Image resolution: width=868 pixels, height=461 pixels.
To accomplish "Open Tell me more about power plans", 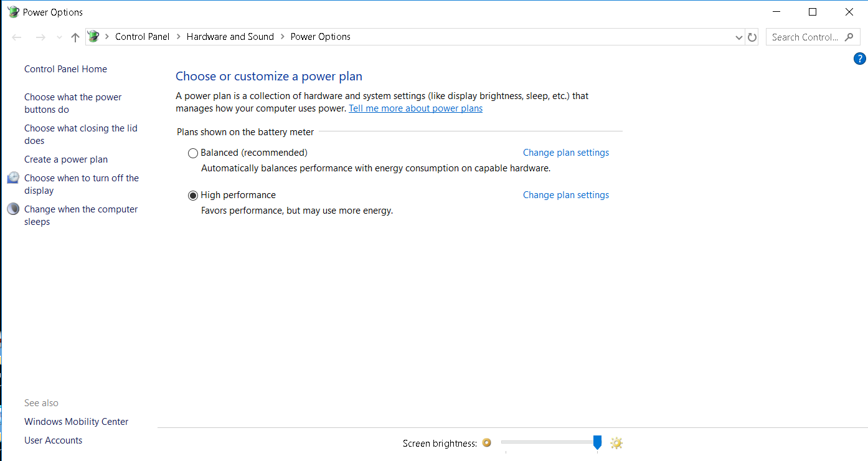I will (415, 108).
